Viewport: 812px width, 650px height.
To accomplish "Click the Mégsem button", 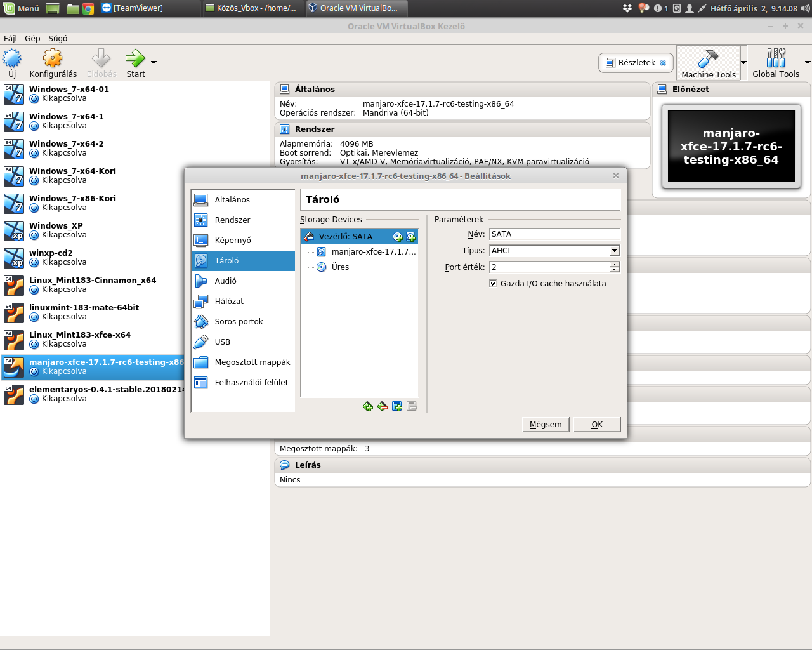I will (546, 425).
